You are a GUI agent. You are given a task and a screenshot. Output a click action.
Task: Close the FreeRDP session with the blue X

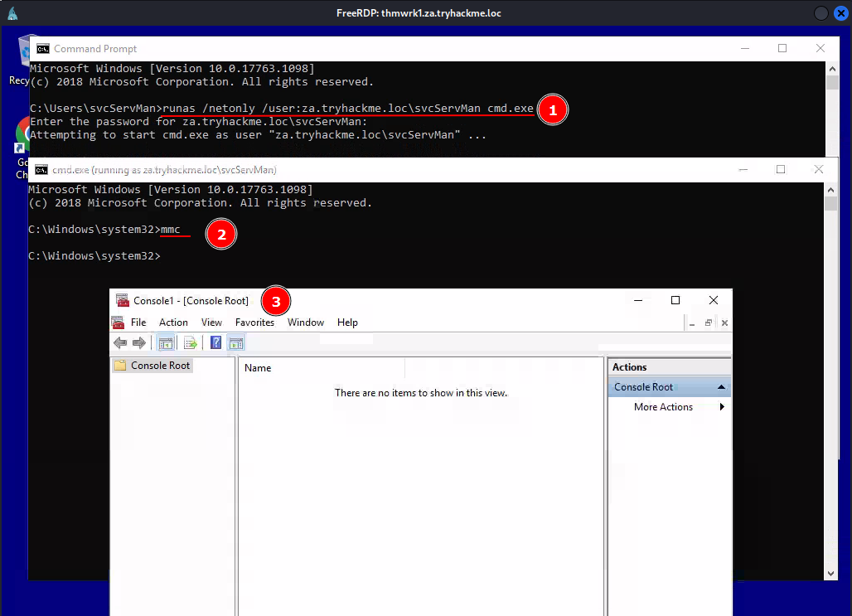pos(841,13)
